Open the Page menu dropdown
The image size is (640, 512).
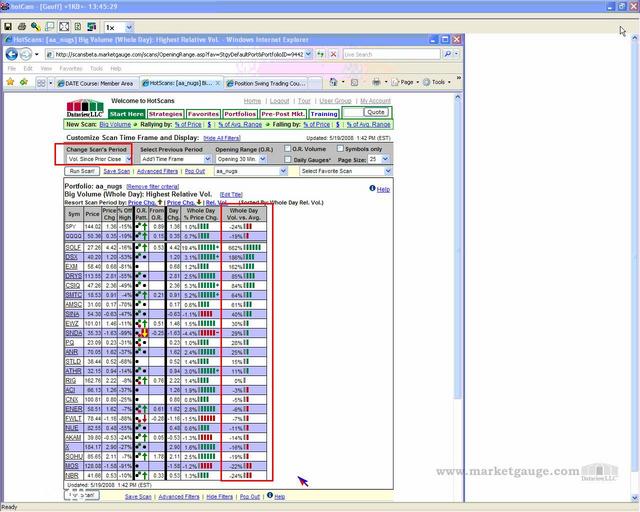pyautogui.click(x=405, y=82)
